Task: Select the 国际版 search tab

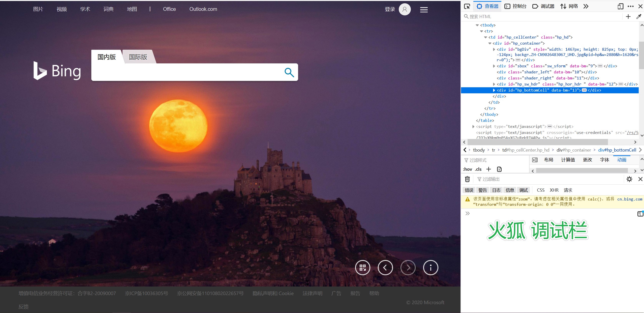Action: pos(138,57)
